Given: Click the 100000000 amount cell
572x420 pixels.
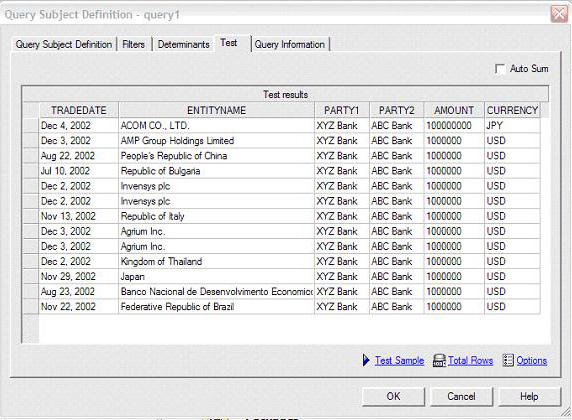Looking at the screenshot, I should click(x=454, y=126).
